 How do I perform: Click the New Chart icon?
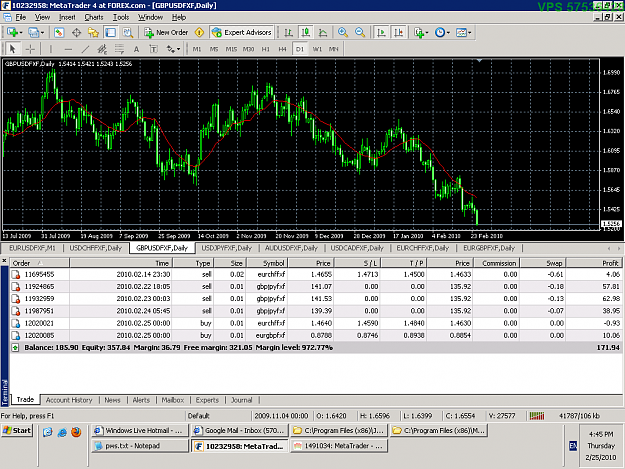12,32
